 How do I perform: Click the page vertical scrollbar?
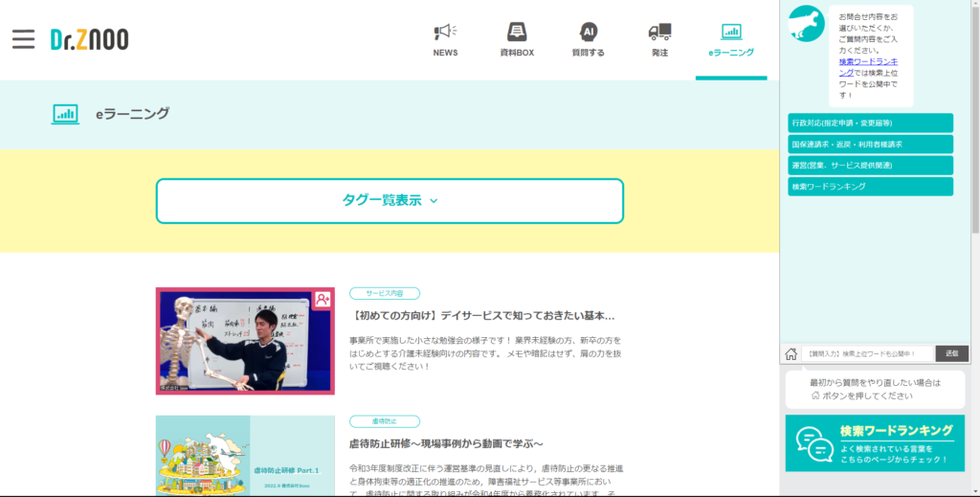point(975,118)
